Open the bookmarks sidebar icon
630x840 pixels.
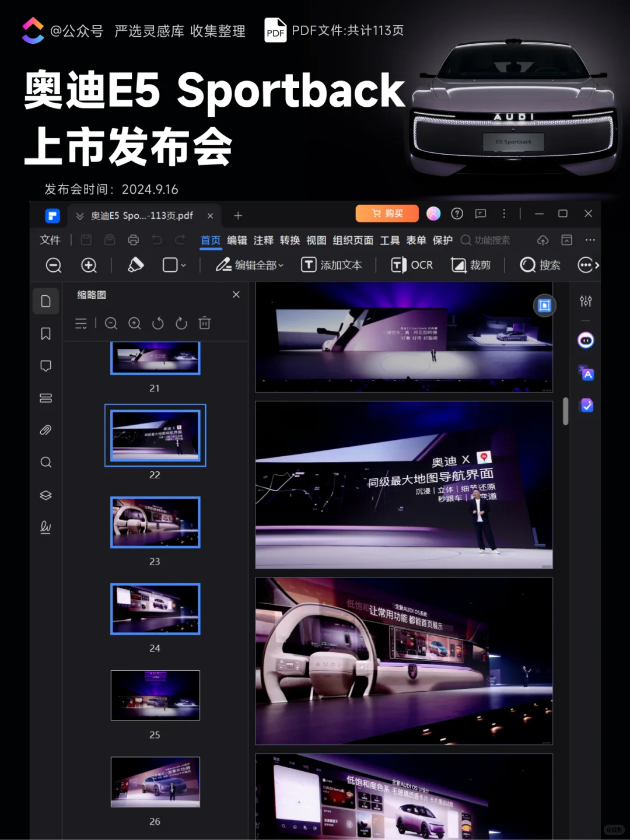[x=45, y=334]
